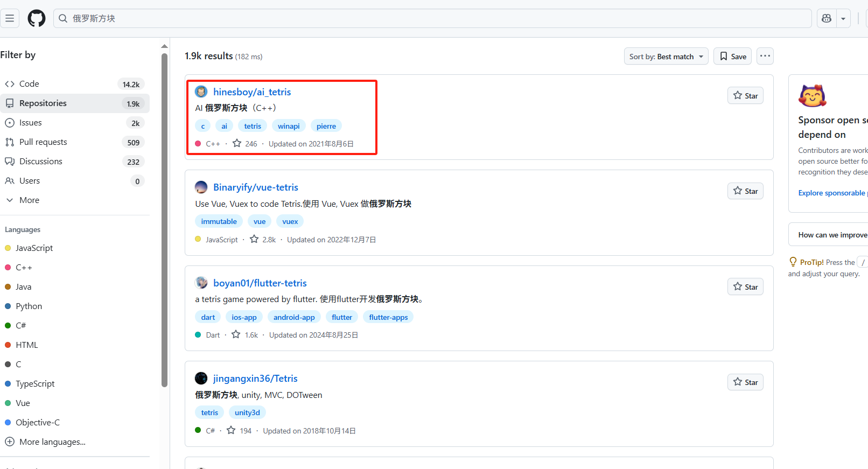View 1.6k stargazers of flutter-tetris
868x469 pixels.
click(x=245, y=335)
